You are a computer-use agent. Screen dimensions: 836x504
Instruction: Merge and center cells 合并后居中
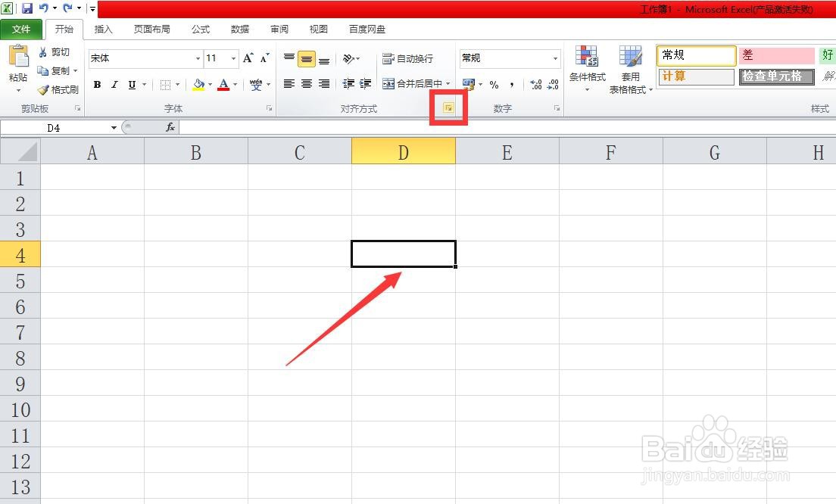point(412,84)
